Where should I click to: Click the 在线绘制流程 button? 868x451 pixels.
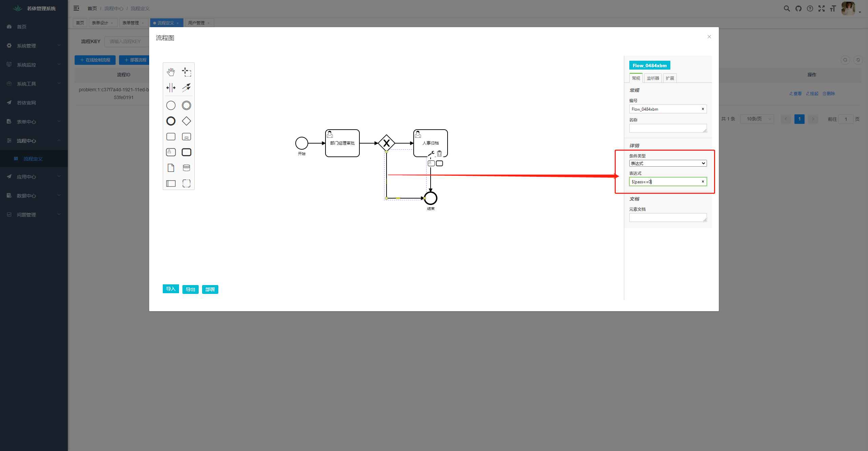pyautogui.click(x=95, y=60)
